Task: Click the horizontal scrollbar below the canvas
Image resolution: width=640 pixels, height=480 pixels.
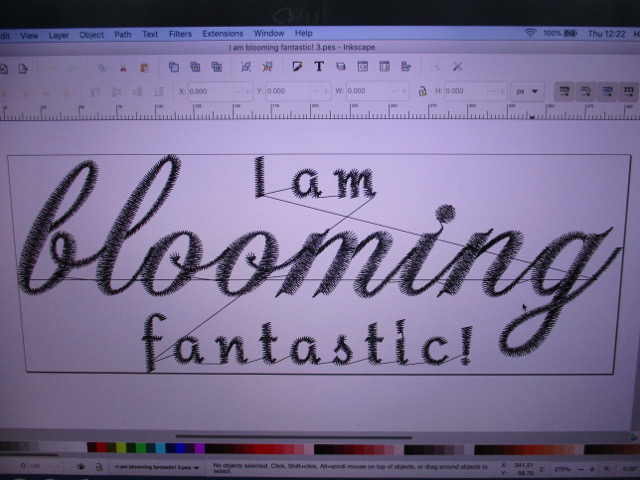Action: [293, 437]
